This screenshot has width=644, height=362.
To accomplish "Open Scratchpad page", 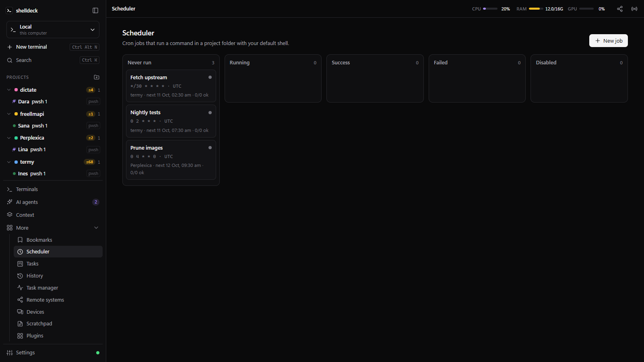I will pyautogui.click(x=58, y=324).
